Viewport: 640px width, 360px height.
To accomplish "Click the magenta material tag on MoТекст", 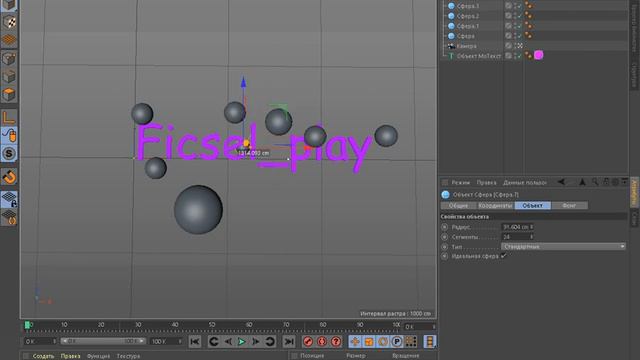I will point(538,55).
